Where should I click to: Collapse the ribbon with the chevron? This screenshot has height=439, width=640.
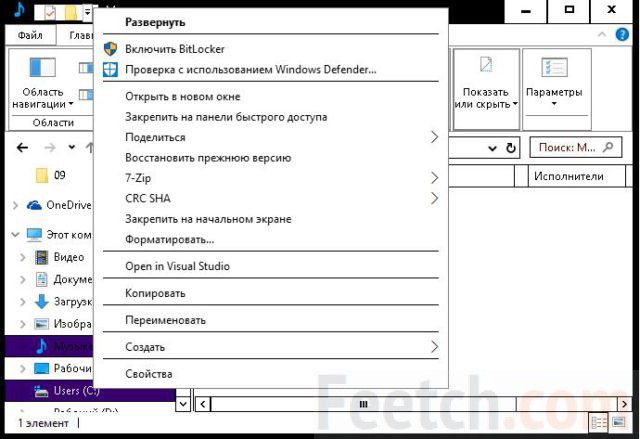[602, 35]
